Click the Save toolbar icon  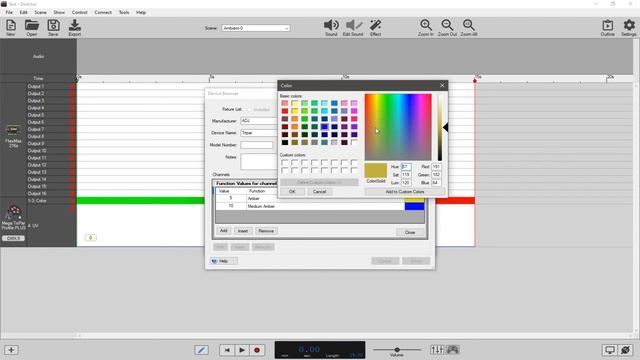[53, 25]
